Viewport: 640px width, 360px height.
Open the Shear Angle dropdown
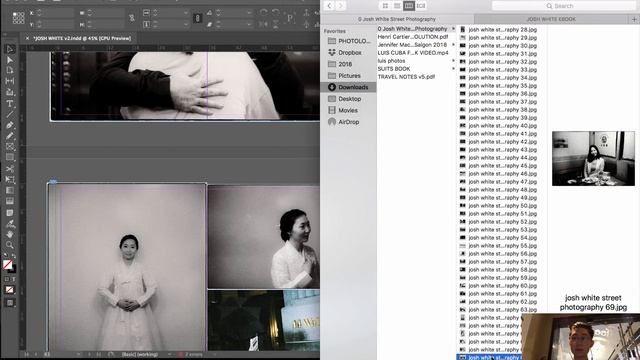pyautogui.click(x=249, y=24)
